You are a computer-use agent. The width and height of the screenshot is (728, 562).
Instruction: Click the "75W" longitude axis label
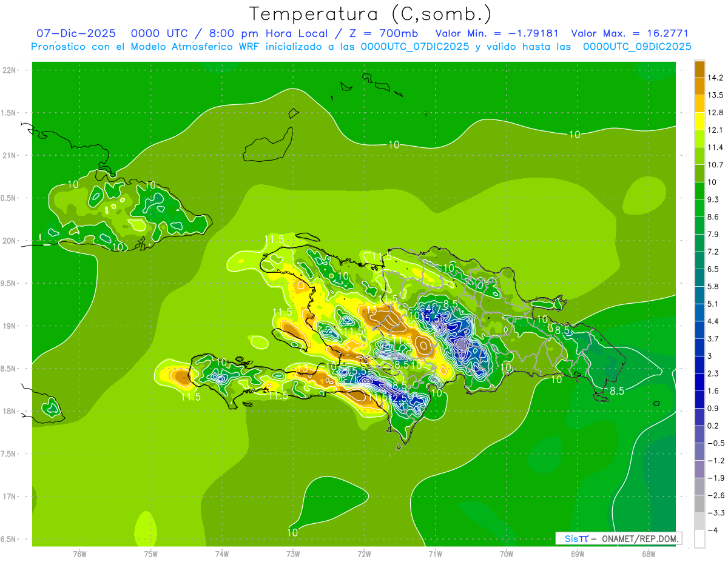pos(151,555)
